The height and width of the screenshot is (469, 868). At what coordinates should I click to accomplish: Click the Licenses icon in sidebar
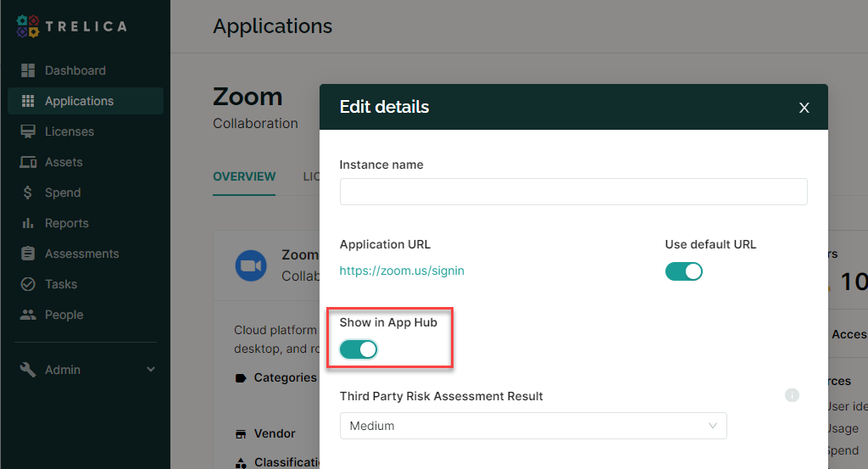pos(28,131)
